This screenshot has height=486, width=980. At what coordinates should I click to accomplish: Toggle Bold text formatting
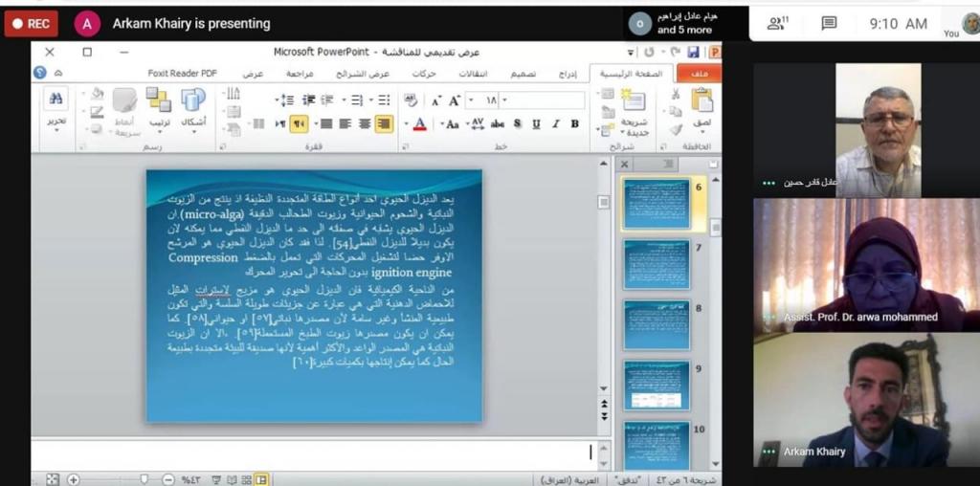pyautogui.click(x=574, y=124)
